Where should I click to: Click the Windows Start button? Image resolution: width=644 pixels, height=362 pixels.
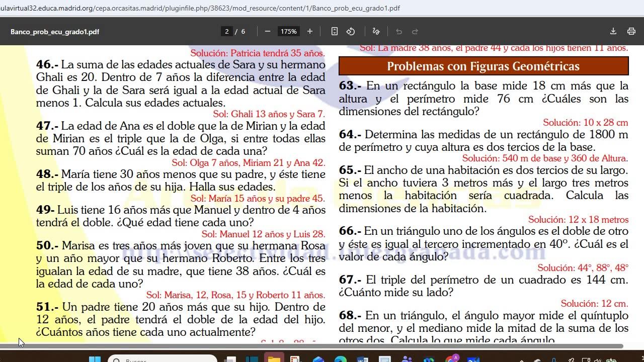95,359
